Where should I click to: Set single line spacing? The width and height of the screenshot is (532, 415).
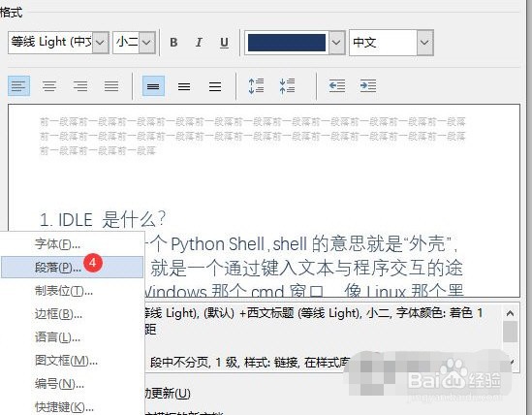pos(153,86)
